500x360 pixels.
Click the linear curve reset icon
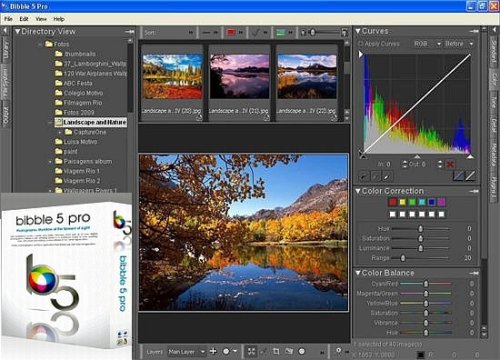[470, 176]
